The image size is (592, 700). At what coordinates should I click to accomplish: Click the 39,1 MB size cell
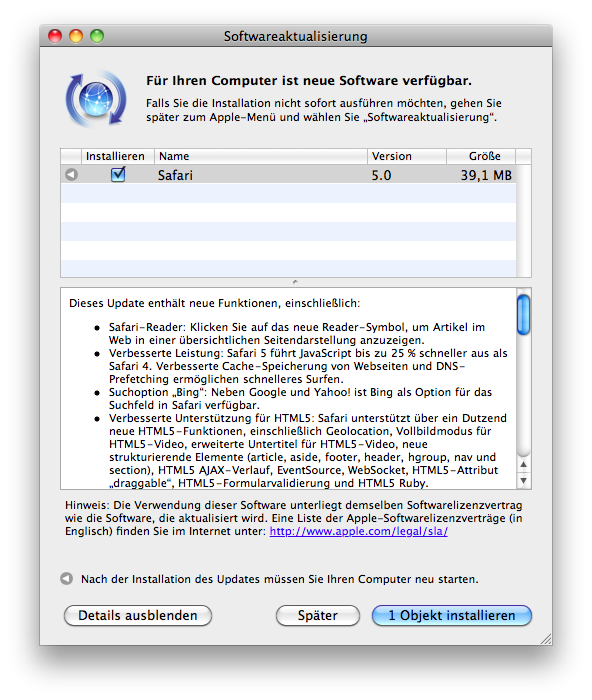[x=486, y=175]
